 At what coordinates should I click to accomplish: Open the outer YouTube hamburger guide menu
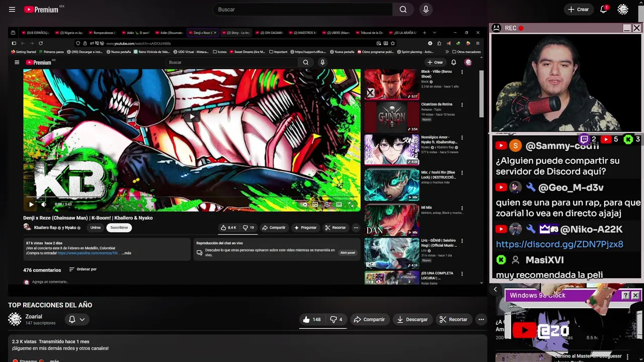pyautogui.click(x=12, y=10)
